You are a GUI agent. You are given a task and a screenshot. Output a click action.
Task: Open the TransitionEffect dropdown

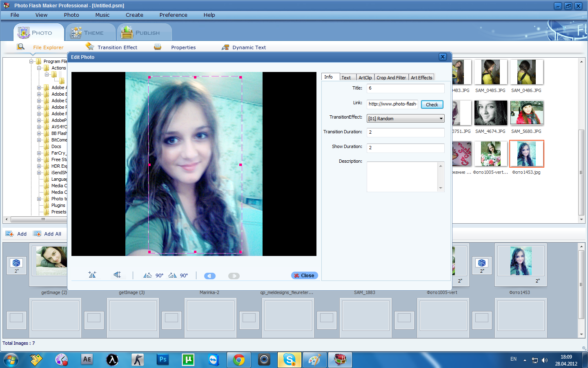[x=405, y=119]
